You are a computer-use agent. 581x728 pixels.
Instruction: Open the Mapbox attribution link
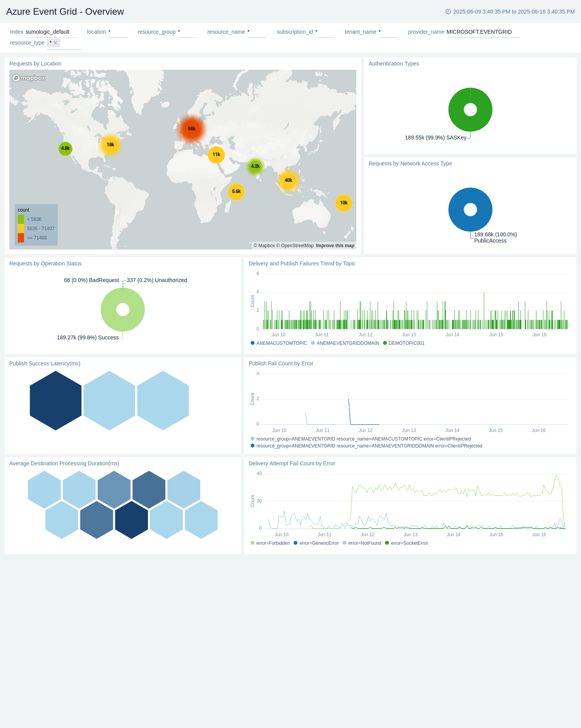(264, 246)
